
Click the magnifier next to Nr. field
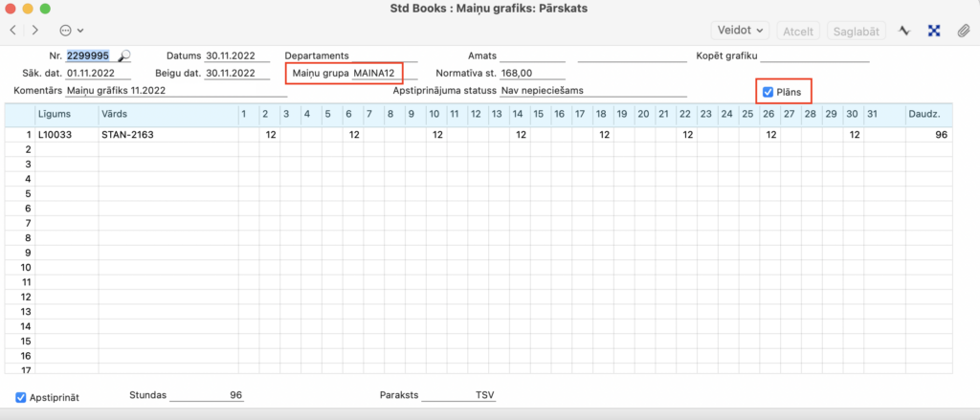pyautogui.click(x=123, y=56)
